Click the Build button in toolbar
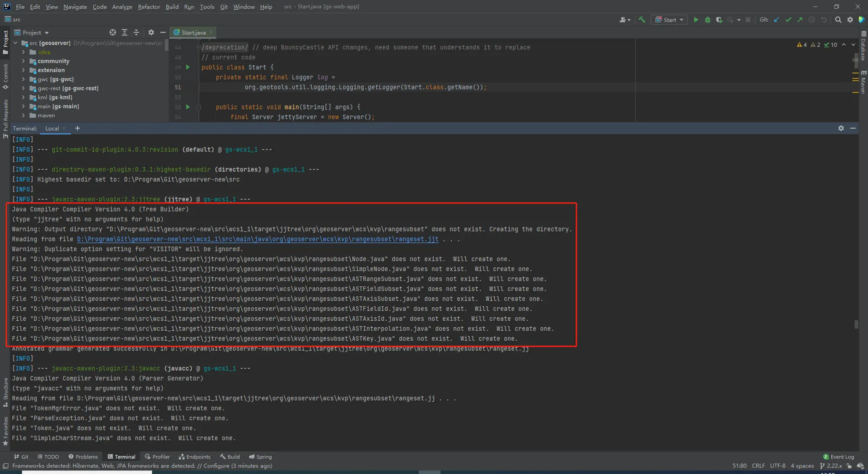This screenshot has height=474, width=868. (x=641, y=20)
